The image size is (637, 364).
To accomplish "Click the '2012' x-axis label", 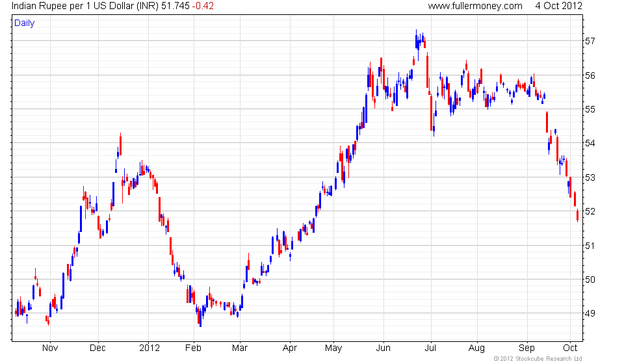I will tap(149, 348).
